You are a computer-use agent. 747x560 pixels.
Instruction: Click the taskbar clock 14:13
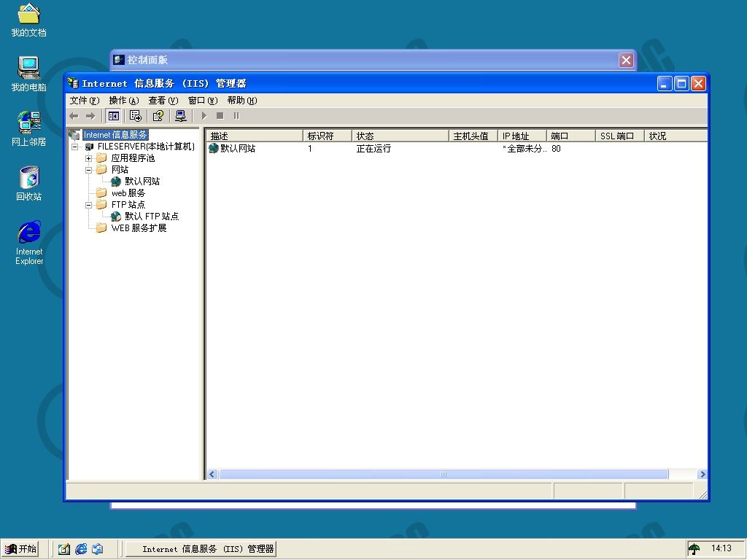pyautogui.click(x=721, y=548)
